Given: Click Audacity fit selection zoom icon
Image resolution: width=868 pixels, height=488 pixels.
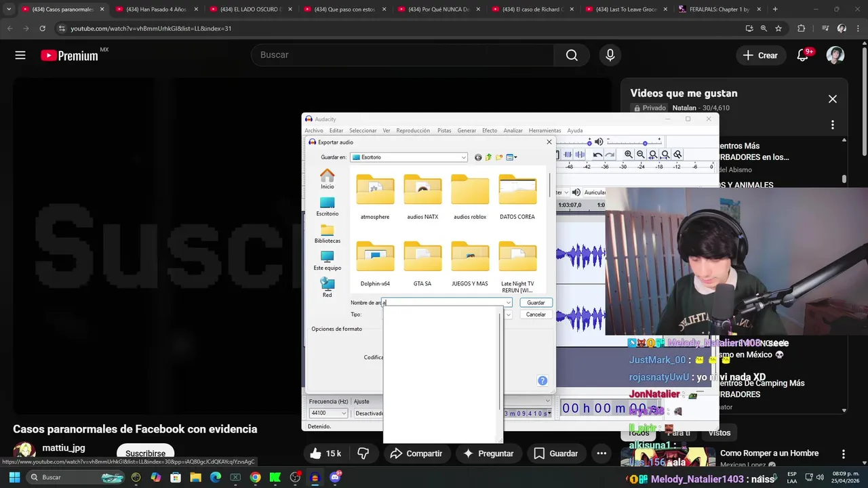Looking at the screenshot, I should pos(653,155).
